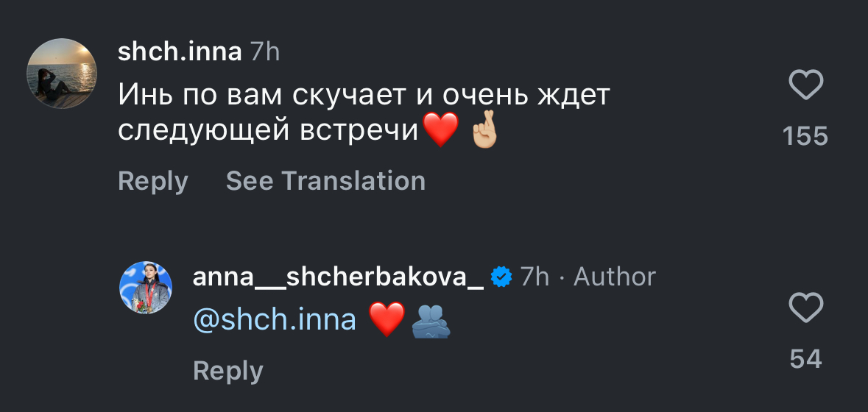
Task: Like the comment by shch.inna
Action: click(805, 85)
